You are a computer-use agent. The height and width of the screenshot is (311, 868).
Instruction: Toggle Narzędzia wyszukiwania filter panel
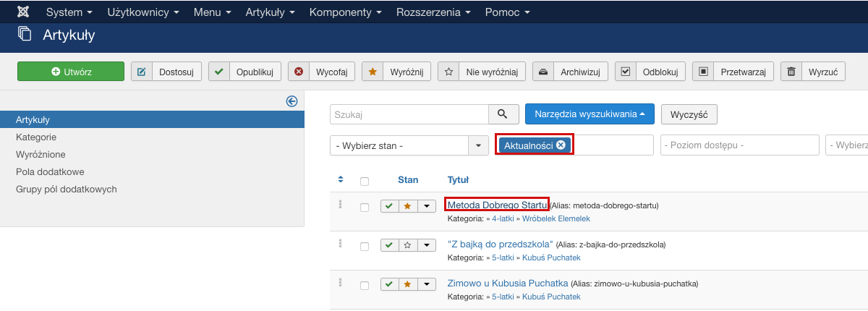(x=590, y=114)
